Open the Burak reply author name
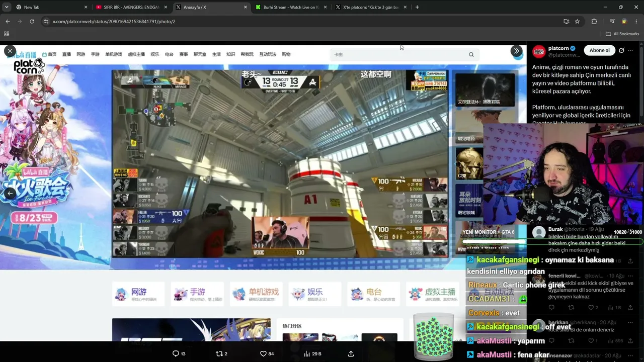The image size is (644, 362). pos(555,229)
